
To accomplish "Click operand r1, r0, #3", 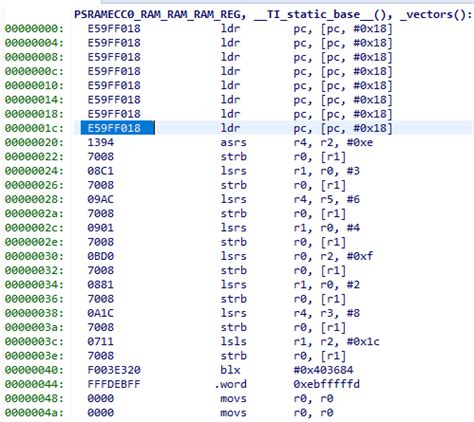I will coord(327,171).
